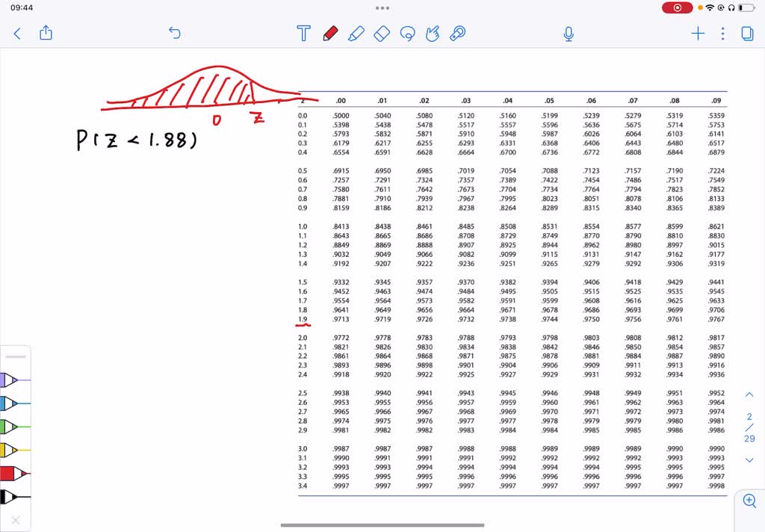Tap the share icon
This screenshot has width=765, height=532.
[x=46, y=34]
